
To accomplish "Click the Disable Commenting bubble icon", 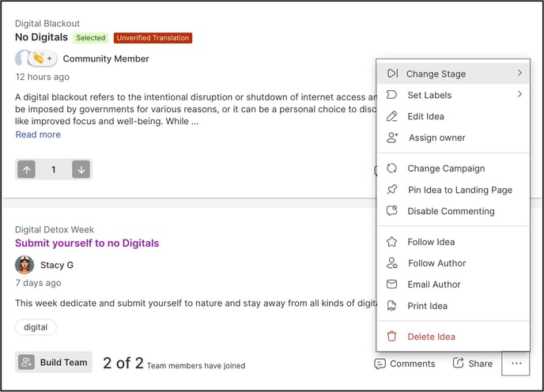I will pos(392,210).
